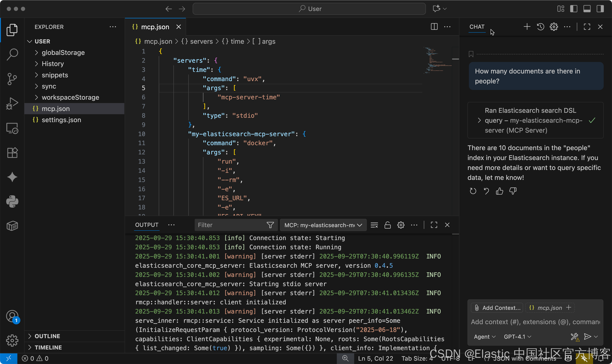
Task: Retry the chat response
Action: point(473,191)
